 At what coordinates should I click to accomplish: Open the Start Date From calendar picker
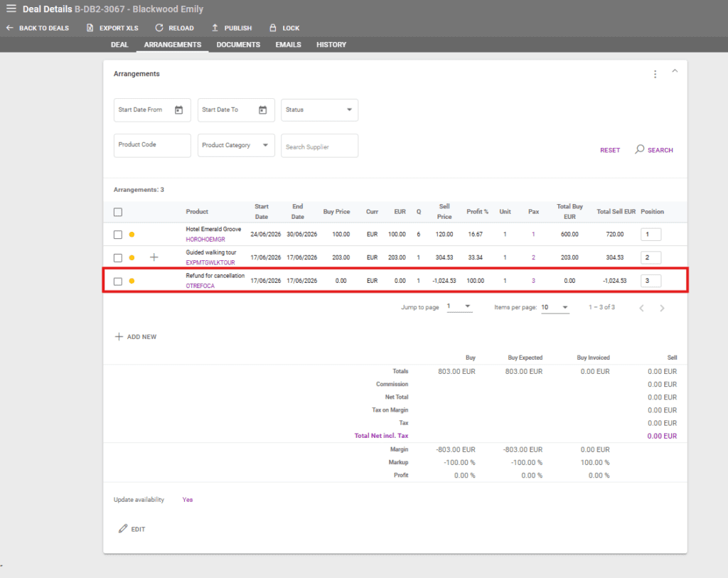pos(179,110)
